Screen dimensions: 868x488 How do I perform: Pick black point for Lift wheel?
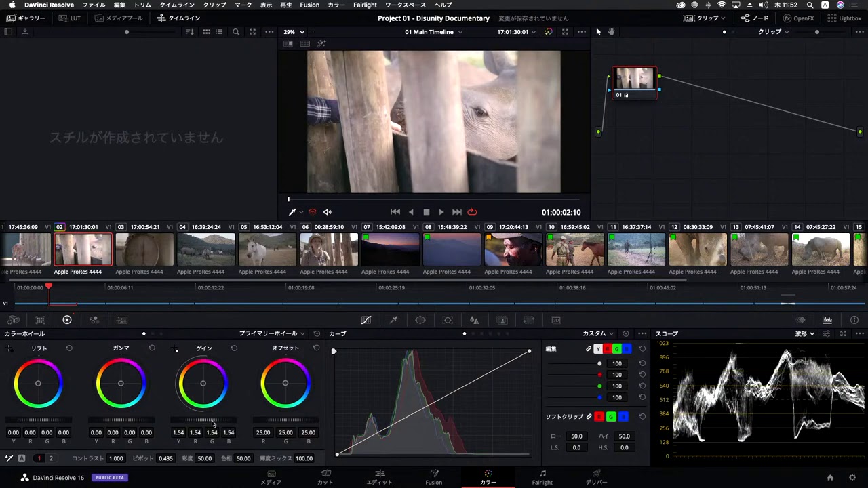(x=9, y=348)
